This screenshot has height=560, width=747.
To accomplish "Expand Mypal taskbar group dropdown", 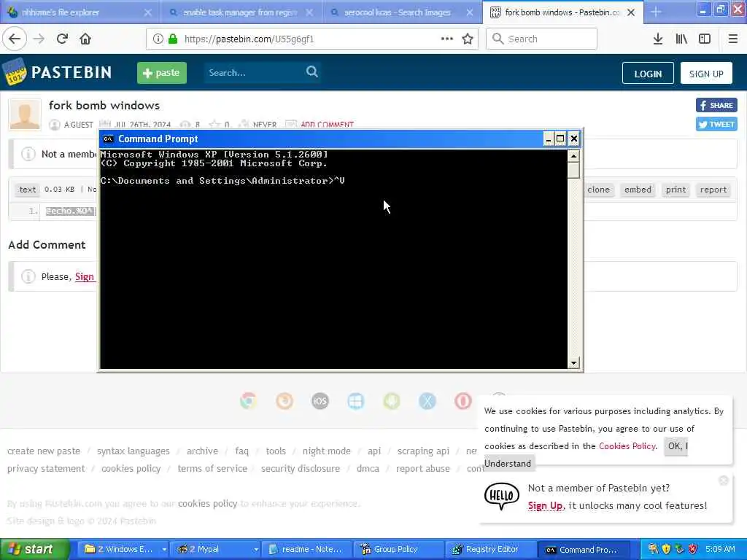I will [256, 550].
